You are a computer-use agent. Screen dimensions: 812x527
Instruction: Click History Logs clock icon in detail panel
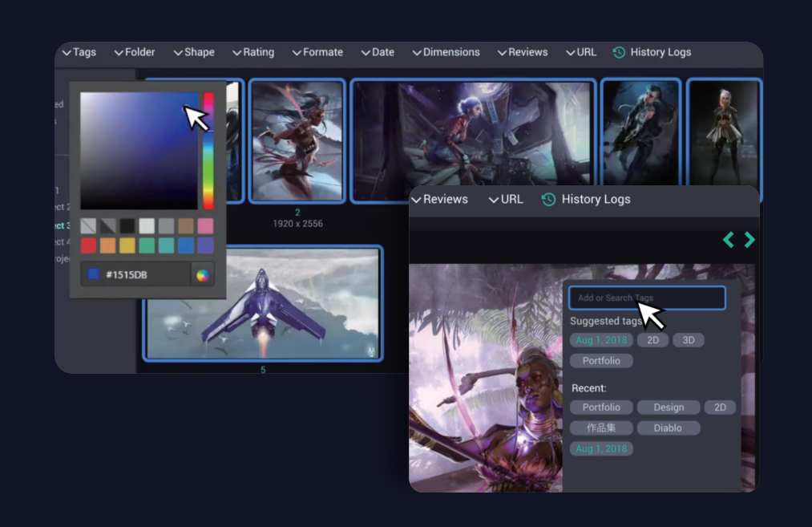[x=548, y=200]
